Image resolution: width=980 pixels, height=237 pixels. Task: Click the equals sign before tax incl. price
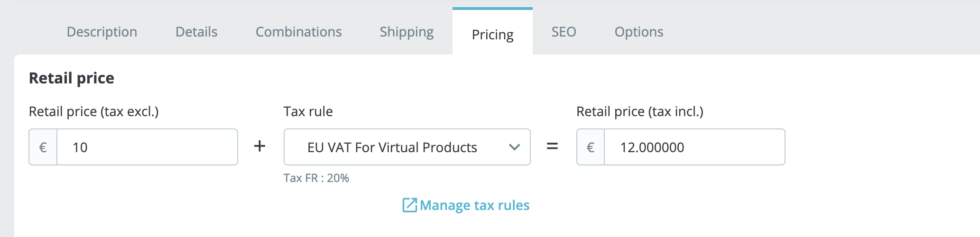click(552, 146)
